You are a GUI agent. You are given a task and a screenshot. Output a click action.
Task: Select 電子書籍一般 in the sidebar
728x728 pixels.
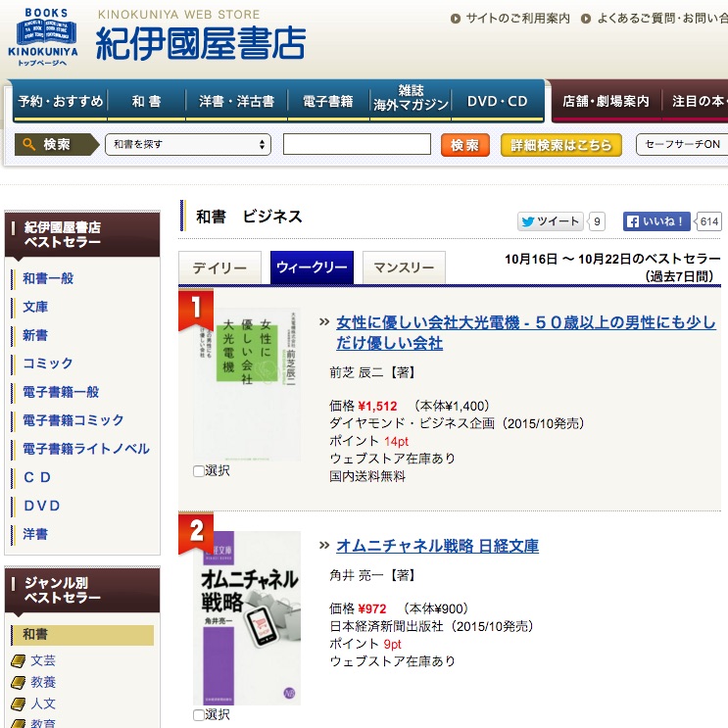(x=61, y=392)
